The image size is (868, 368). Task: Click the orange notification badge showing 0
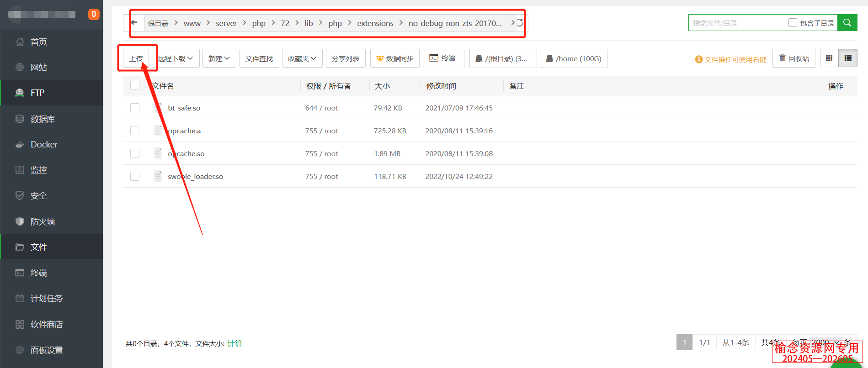[x=94, y=14]
